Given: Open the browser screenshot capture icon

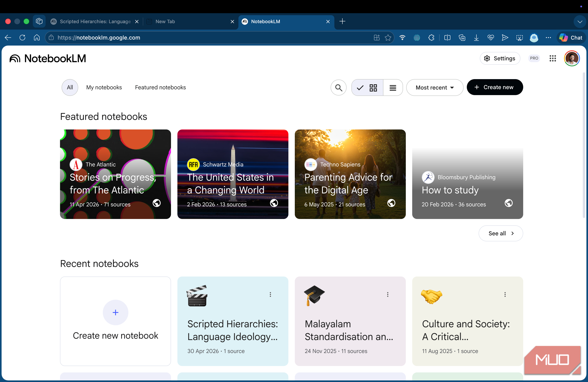Looking at the screenshot, I should pyautogui.click(x=520, y=38).
